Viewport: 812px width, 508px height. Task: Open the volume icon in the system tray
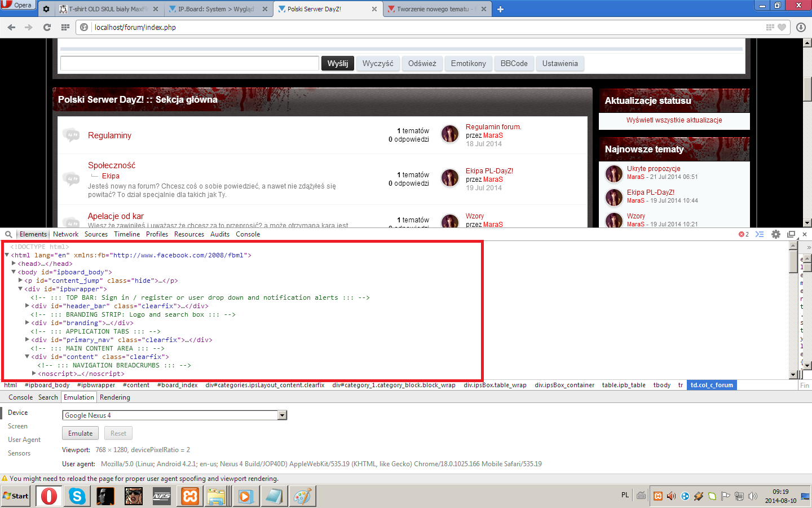pyautogui.click(x=671, y=496)
